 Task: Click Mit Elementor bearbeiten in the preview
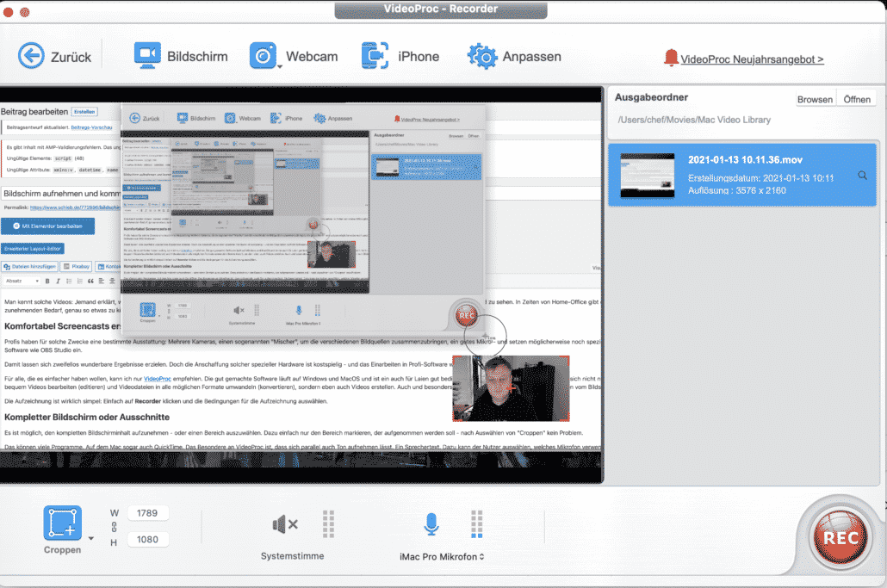coord(48,226)
